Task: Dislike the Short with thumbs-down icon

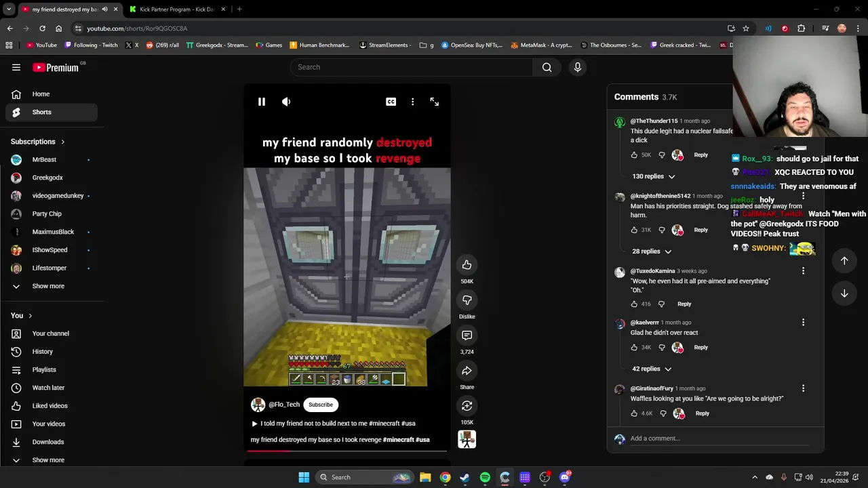Action: coord(467,300)
